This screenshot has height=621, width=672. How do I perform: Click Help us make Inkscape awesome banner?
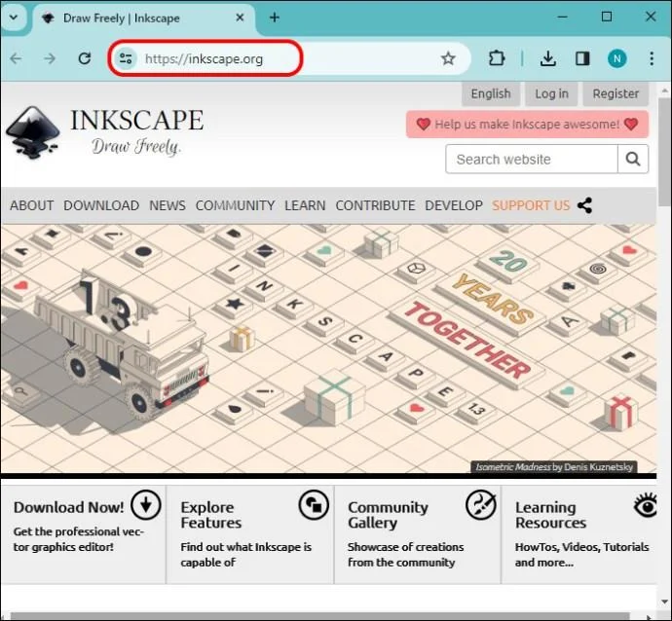coord(527,125)
